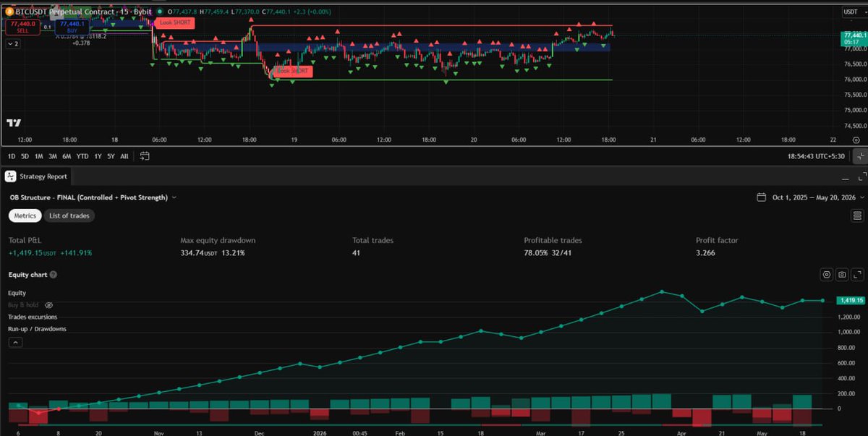The image size is (868, 436).
Task: Take equity chart snapshot with camera icon
Action: (842, 275)
